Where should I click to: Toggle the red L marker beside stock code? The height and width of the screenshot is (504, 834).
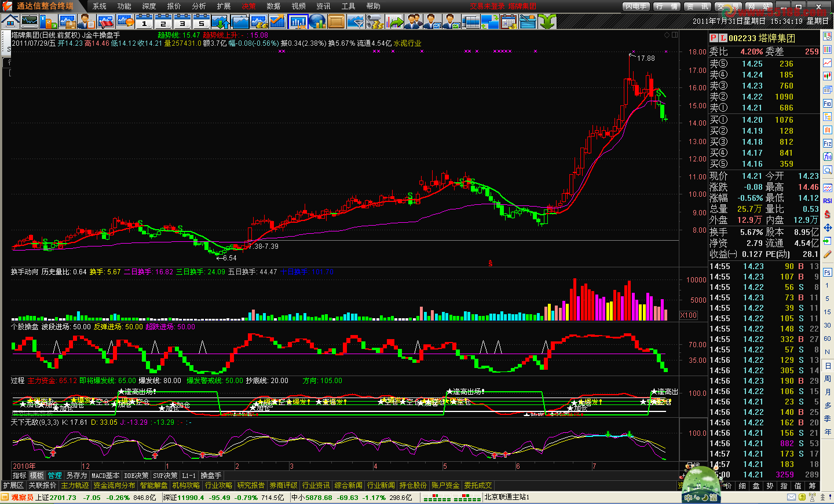[722, 38]
